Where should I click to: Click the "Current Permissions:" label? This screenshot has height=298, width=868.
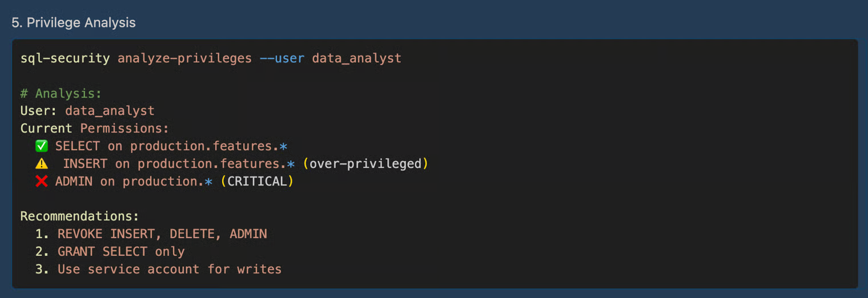click(95, 128)
